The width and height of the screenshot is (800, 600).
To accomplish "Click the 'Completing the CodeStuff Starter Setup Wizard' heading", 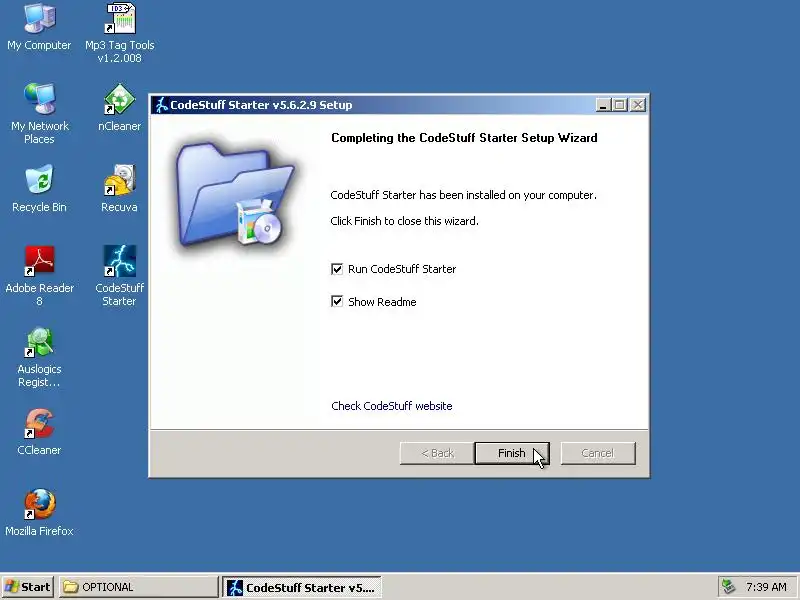I will (x=464, y=138).
